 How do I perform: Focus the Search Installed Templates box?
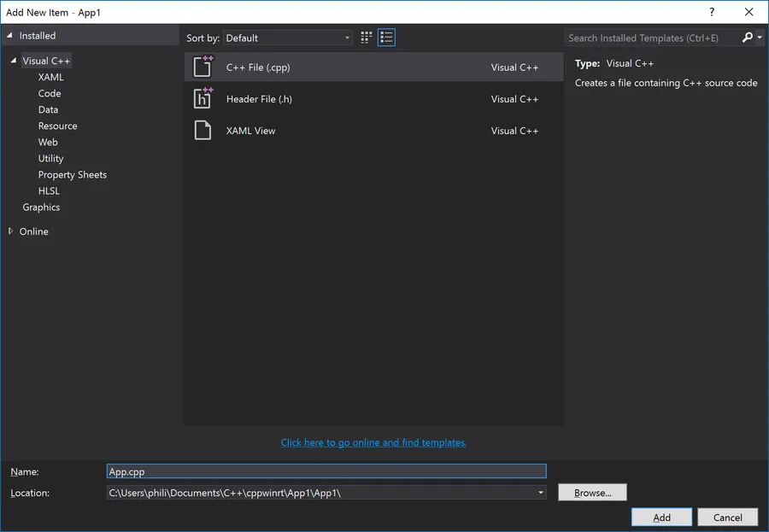[x=652, y=38]
